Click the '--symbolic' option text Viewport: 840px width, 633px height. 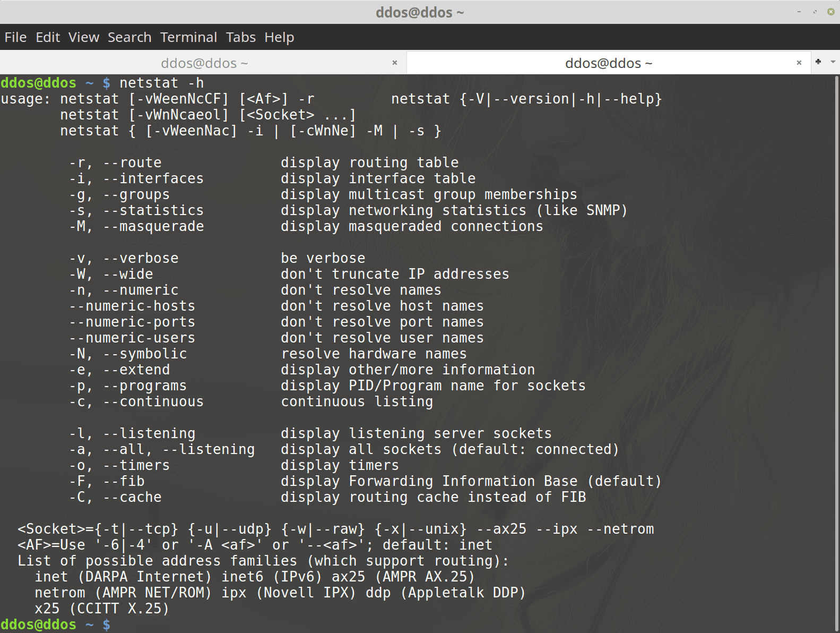click(145, 354)
